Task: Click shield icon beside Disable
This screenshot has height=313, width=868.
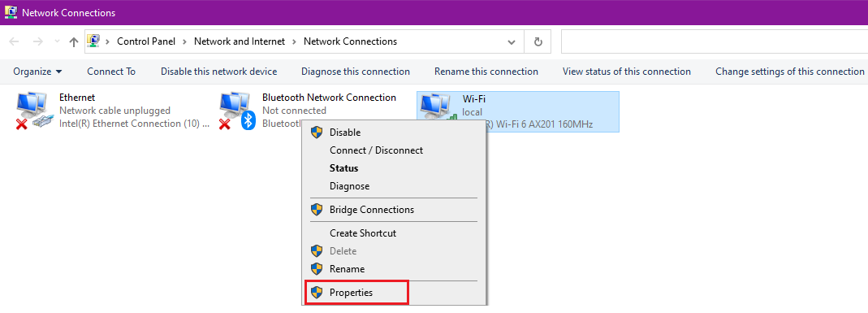Action: coord(317,133)
